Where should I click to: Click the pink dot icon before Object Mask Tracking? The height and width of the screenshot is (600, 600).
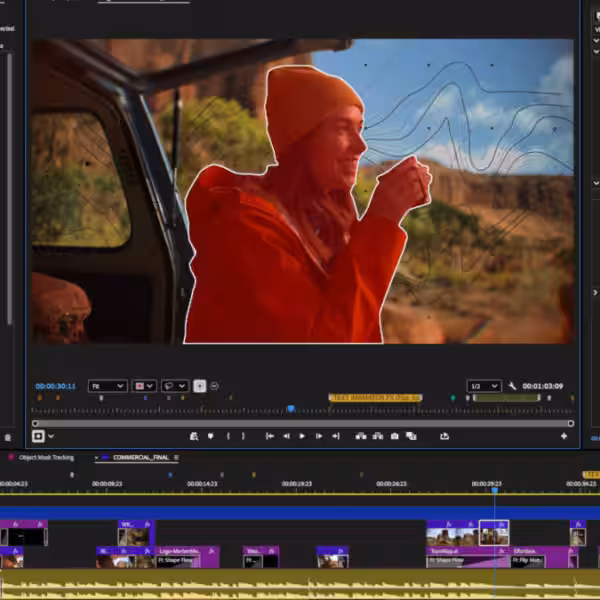[x=11, y=457]
